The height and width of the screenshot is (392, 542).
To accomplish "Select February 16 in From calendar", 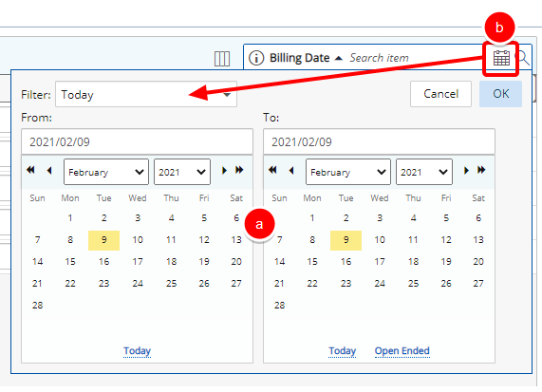I will [x=103, y=262].
